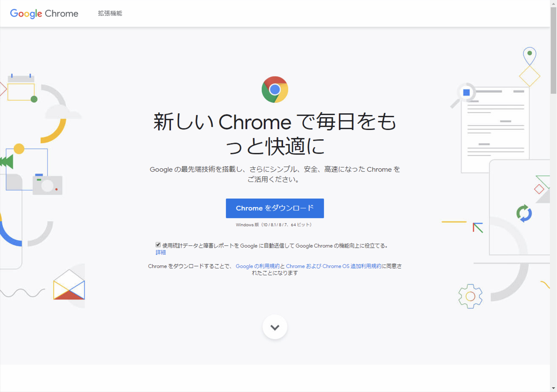
Task: Open Chrome および Chrome OS 追加利用規約 link
Action: pos(333,266)
